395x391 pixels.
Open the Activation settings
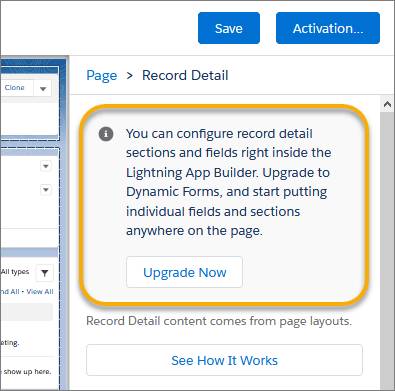328,28
